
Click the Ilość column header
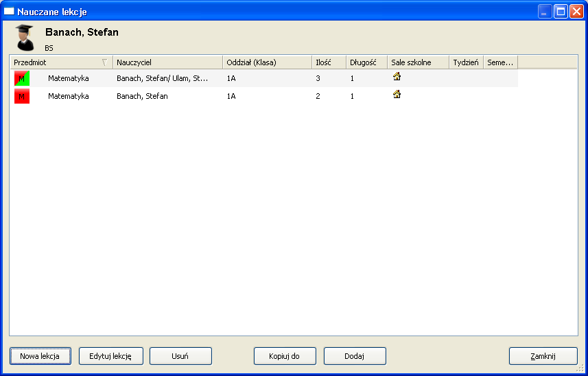pyautogui.click(x=329, y=62)
